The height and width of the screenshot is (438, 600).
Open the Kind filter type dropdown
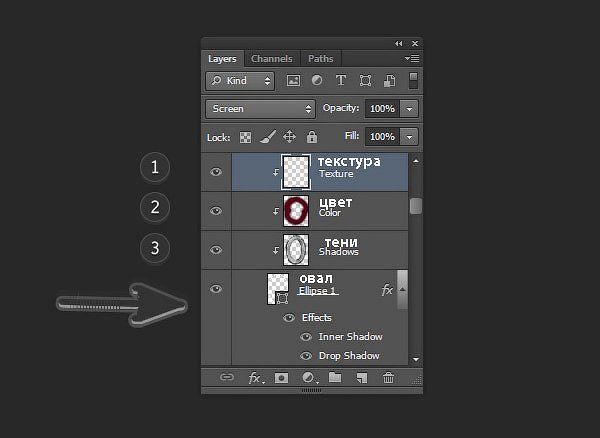click(x=240, y=81)
